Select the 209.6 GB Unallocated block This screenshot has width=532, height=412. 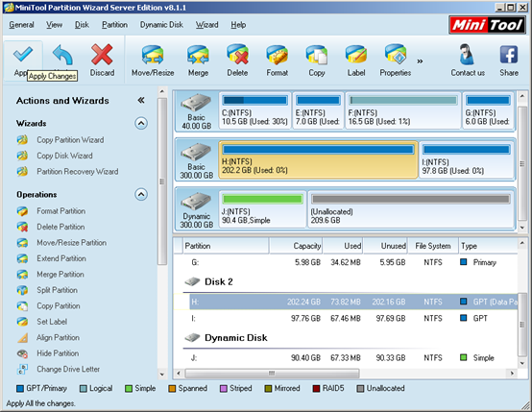point(411,209)
